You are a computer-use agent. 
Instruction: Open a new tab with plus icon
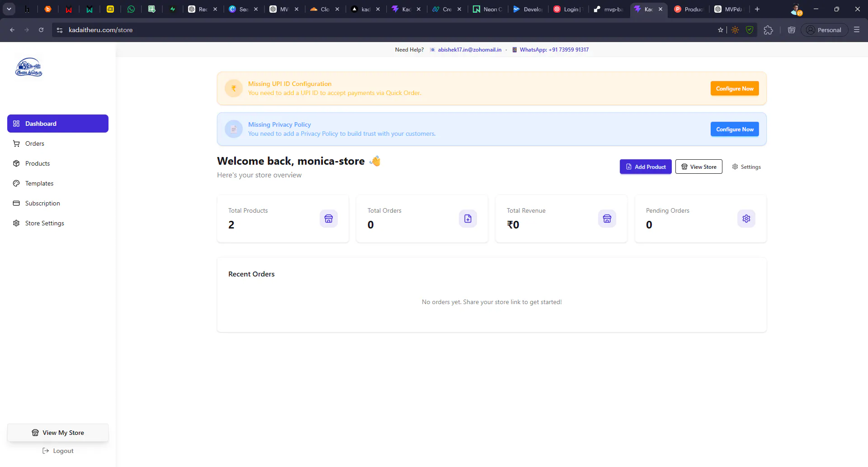pos(757,9)
